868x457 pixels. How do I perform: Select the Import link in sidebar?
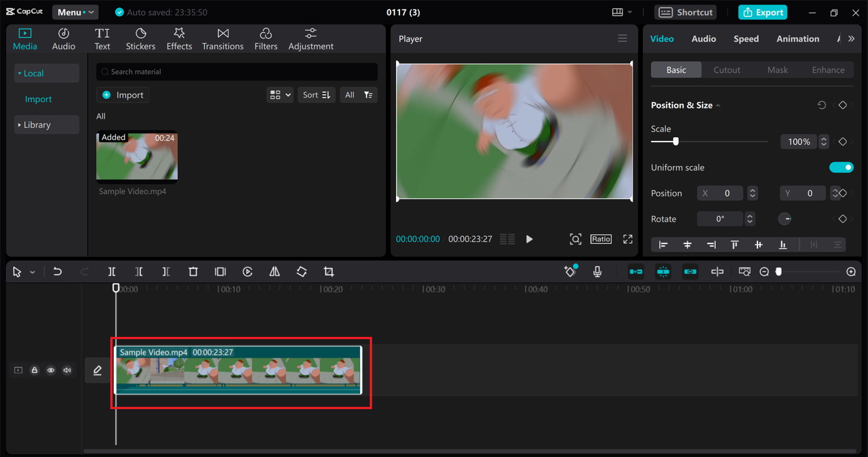point(38,99)
